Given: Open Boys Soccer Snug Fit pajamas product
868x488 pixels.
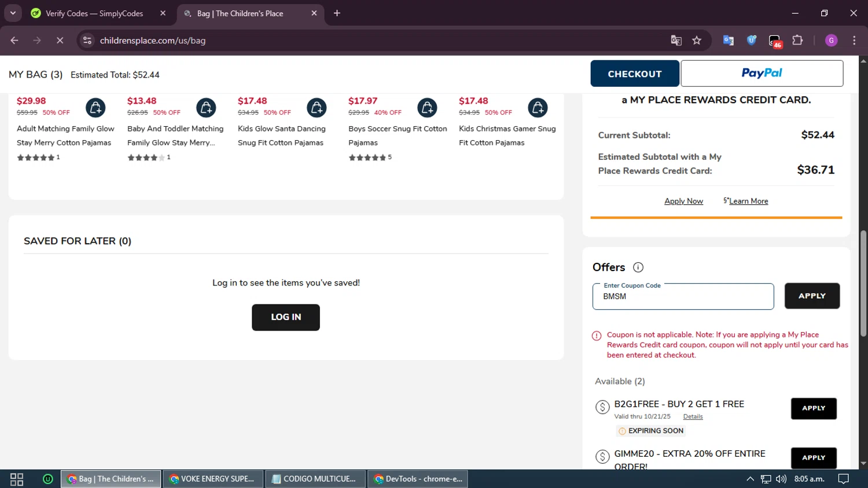Looking at the screenshot, I should click(x=398, y=135).
